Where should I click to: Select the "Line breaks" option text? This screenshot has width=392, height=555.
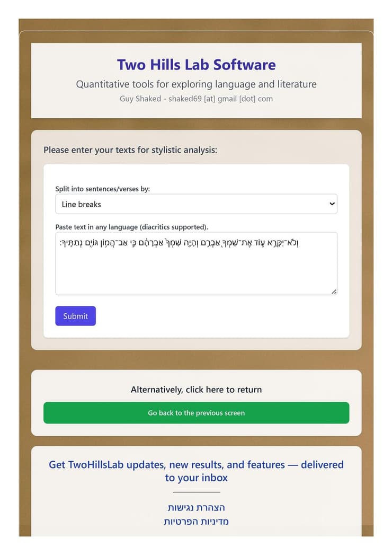pyautogui.click(x=82, y=204)
